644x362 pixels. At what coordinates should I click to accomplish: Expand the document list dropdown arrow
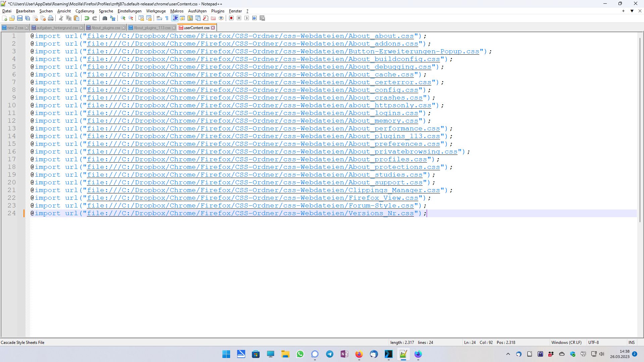click(x=632, y=11)
